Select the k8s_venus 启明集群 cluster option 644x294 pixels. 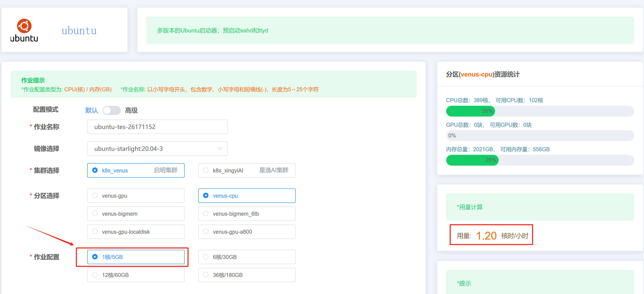[x=136, y=170]
